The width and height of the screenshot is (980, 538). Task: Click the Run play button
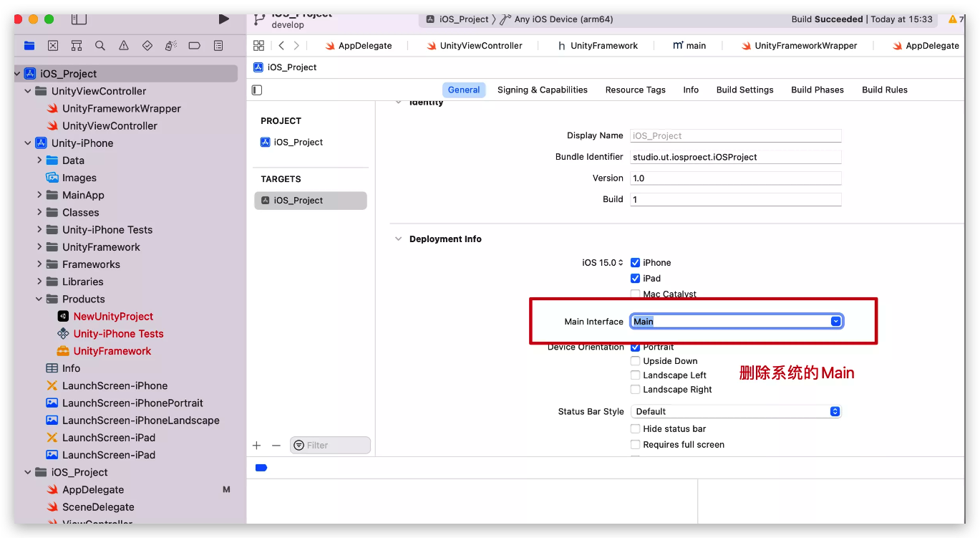224,19
